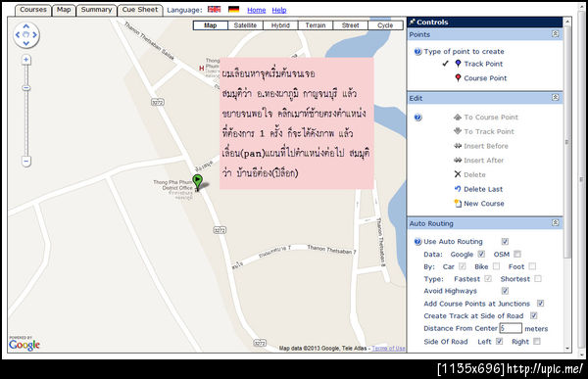The image size is (588, 379).
Task: Open map Terms of Use link
Action: click(388, 349)
